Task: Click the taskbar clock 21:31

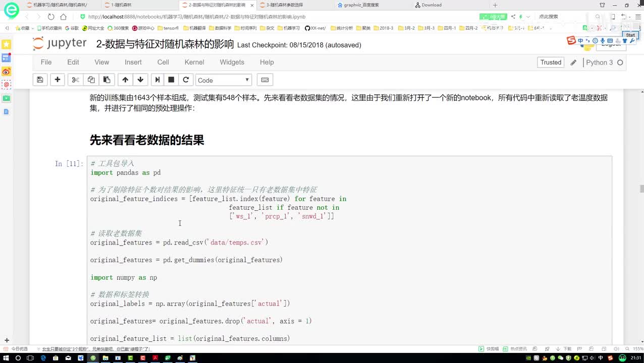Action: [635, 358]
